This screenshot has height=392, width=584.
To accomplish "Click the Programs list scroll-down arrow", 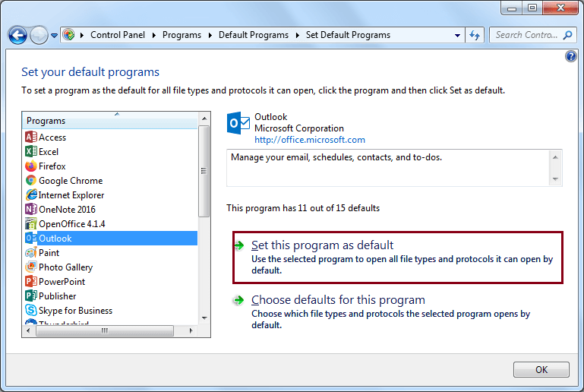I will coord(204,318).
